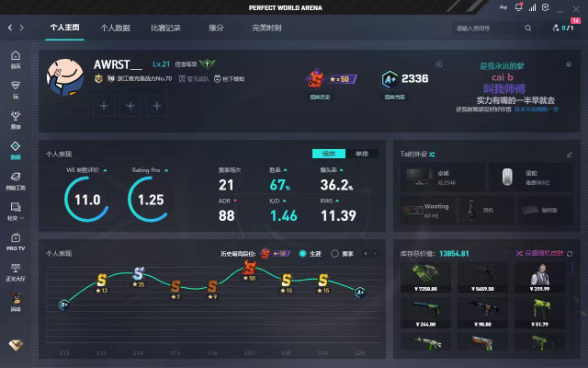
Task: Click the pink set random skin link
Action: tap(540, 254)
